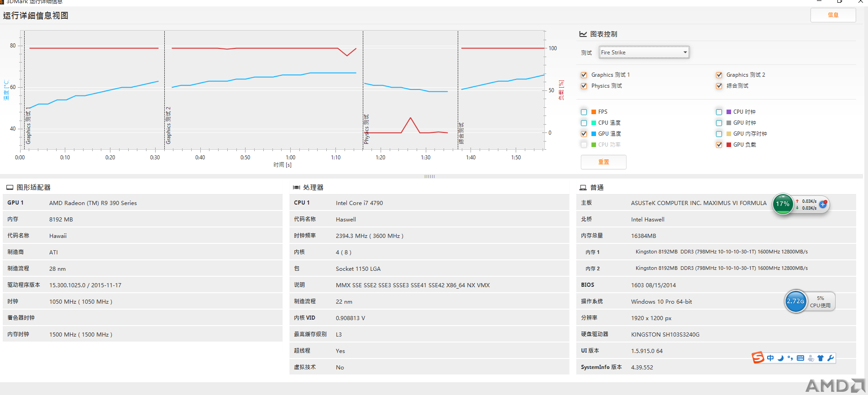The image size is (868, 395).
Task: Click the purple CPU 时钟 color swatch
Action: [x=729, y=112]
